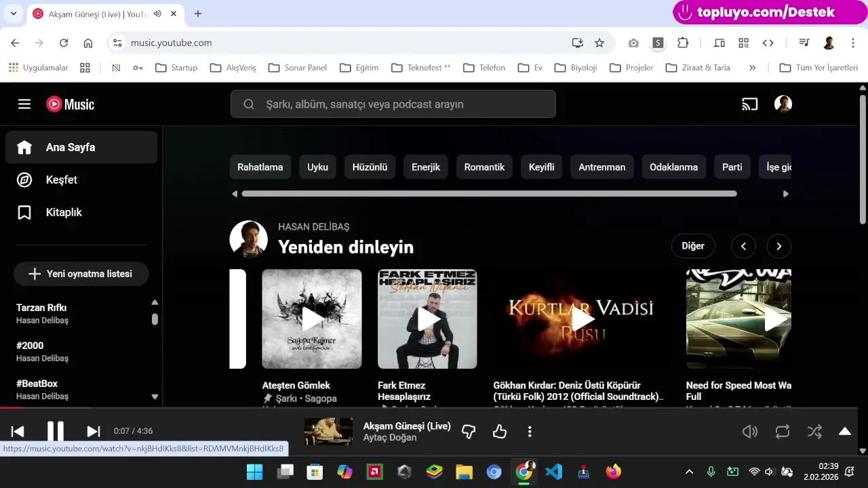
Task: Select the Enerjik mood chip
Action: (x=426, y=167)
